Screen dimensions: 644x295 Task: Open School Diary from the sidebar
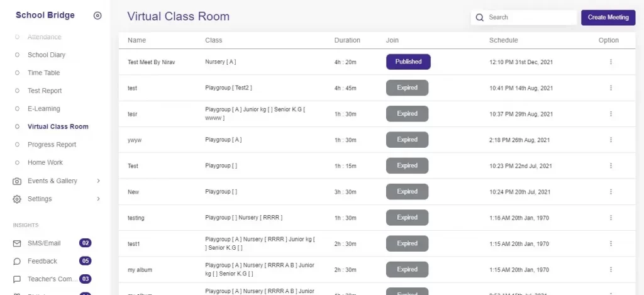click(x=47, y=55)
